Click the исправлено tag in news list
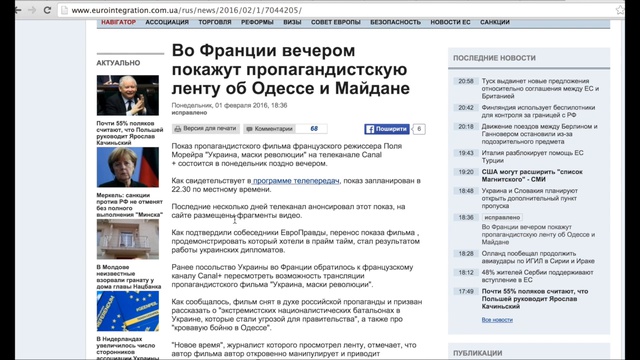Viewport: 640px width, 360px height. pos(502,218)
